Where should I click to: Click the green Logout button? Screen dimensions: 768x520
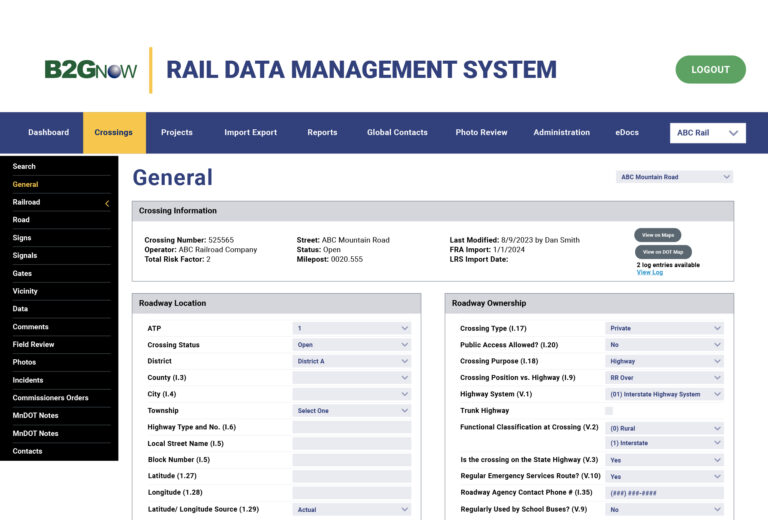[711, 70]
